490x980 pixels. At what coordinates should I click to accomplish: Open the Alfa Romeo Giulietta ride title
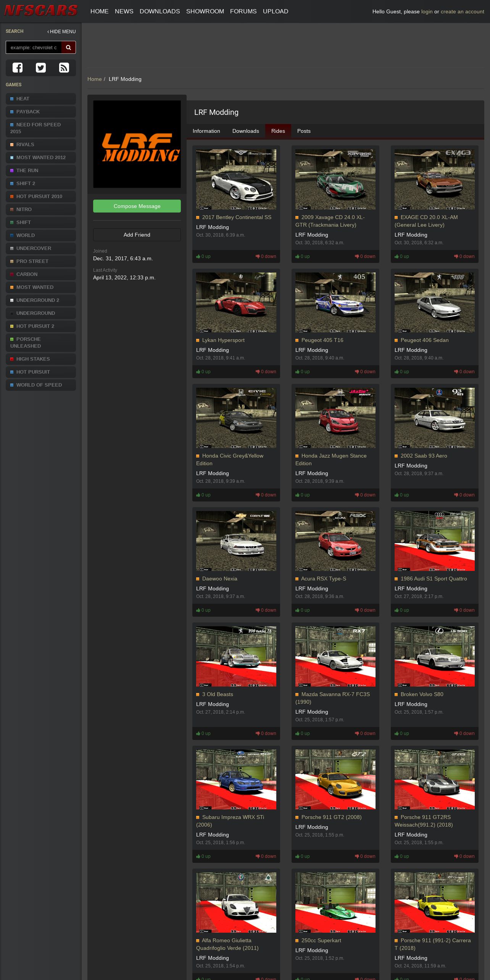click(227, 944)
